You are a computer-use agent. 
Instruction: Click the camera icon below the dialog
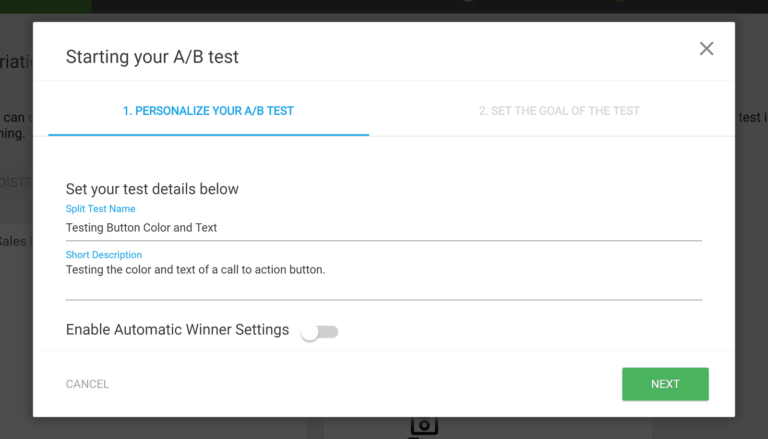click(x=424, y=428)
